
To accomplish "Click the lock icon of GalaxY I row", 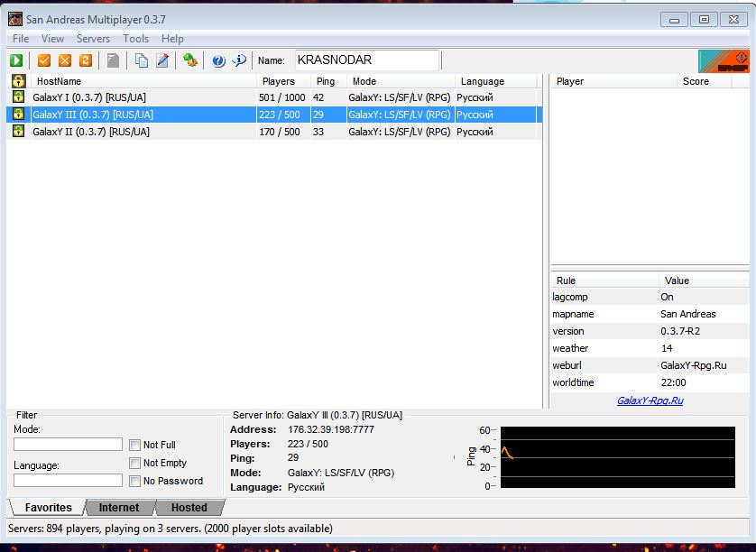I will (x=18, y=97).
